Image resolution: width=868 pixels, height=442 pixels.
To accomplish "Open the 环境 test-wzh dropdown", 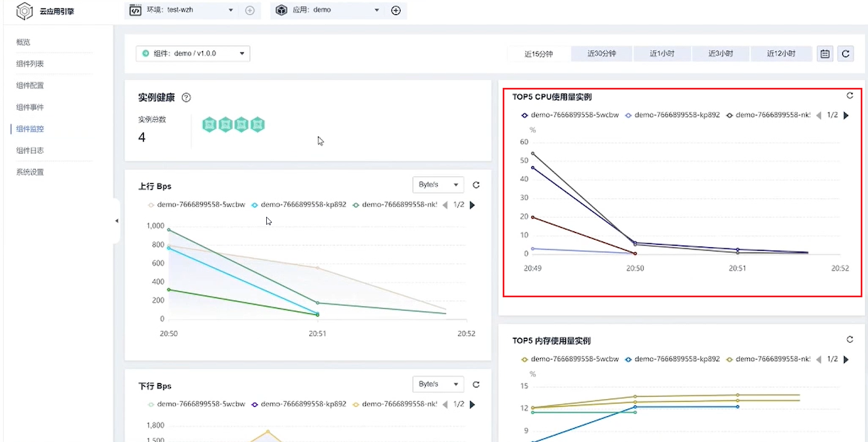I will pyautogui.click(x=182, y=10).
